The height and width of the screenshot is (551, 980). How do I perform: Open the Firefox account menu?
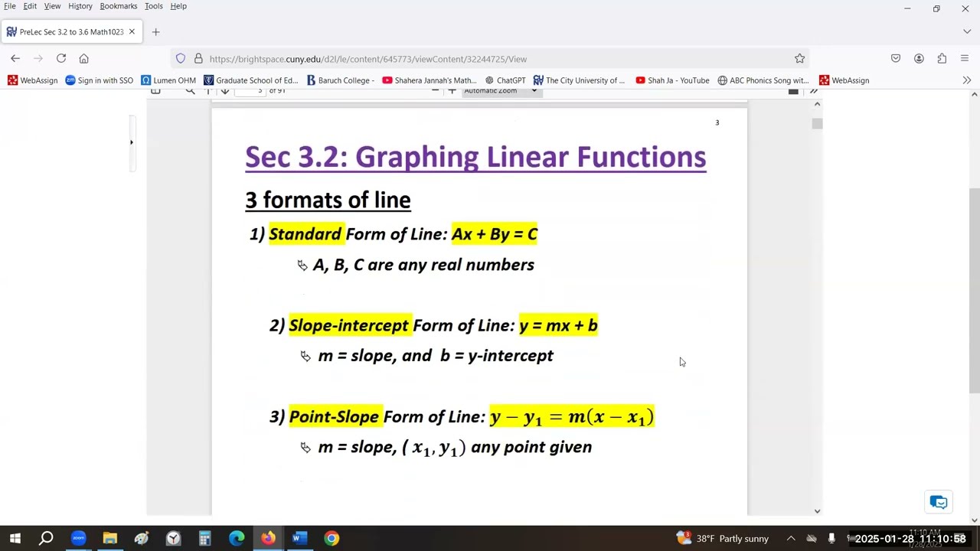(x=919, y=58)
